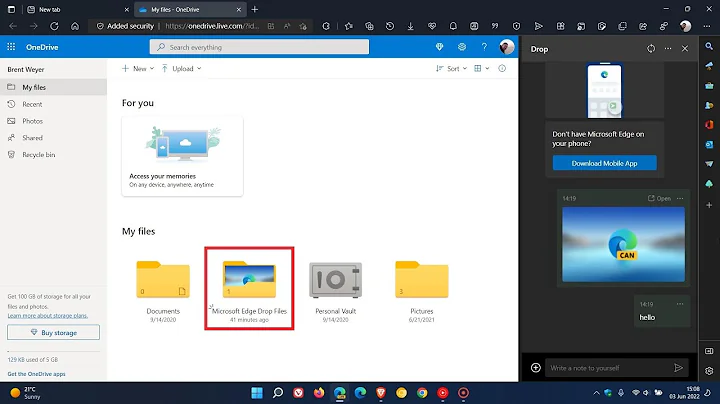Click the OneDrive logo text

pos(42,47)
